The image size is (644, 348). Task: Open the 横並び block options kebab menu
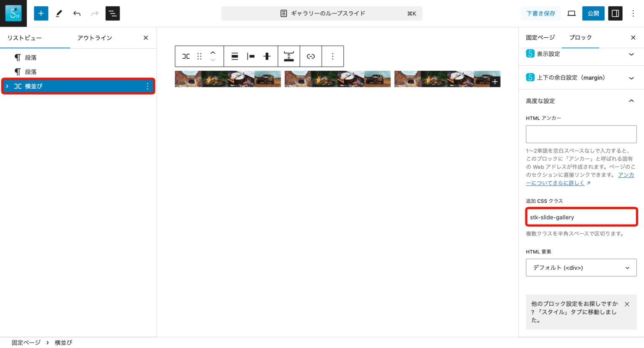[x=147, y=86]
